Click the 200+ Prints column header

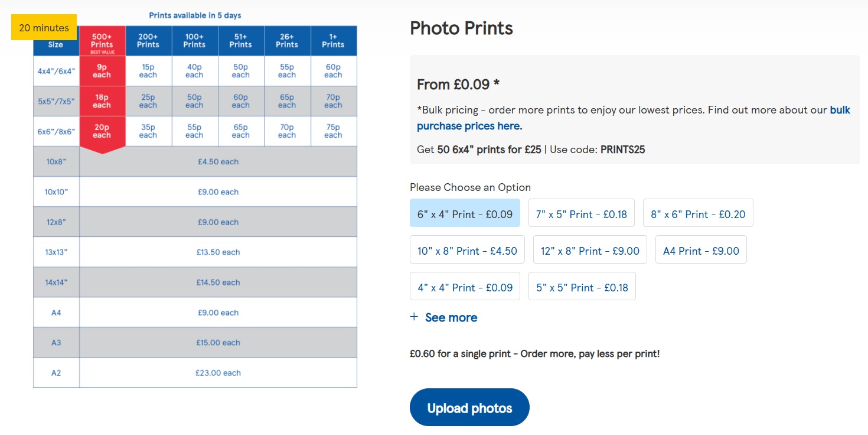coord(148,41)
